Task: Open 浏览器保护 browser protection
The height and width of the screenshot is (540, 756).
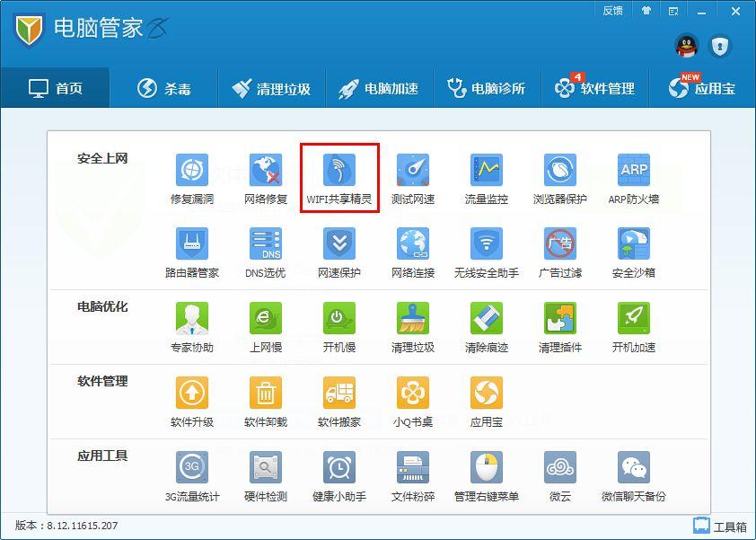Action: coord(559,178)
